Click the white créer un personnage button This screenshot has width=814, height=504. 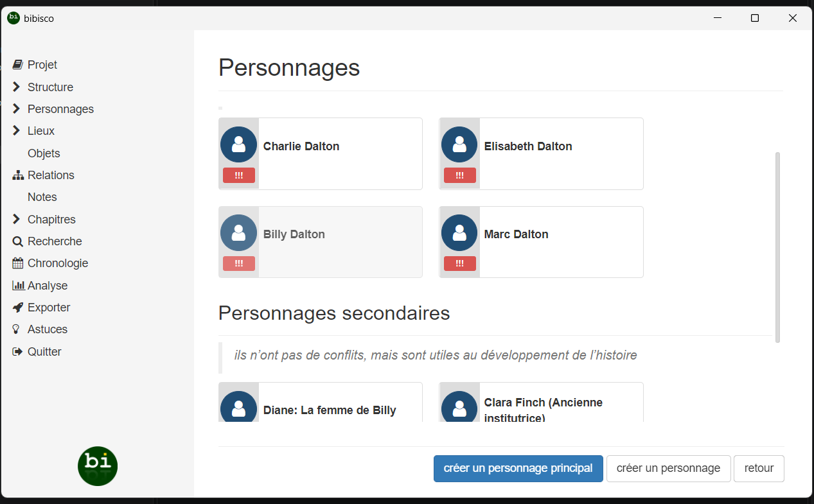669,469
